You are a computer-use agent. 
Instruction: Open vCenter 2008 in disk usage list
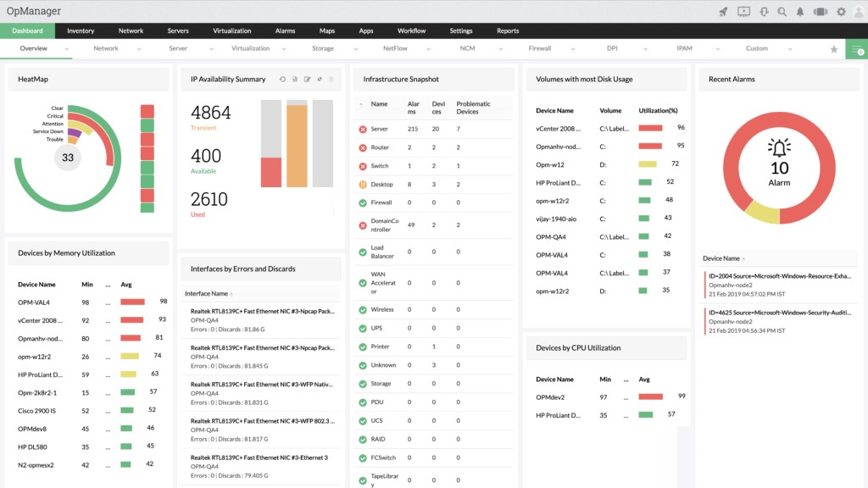(558, 129)
